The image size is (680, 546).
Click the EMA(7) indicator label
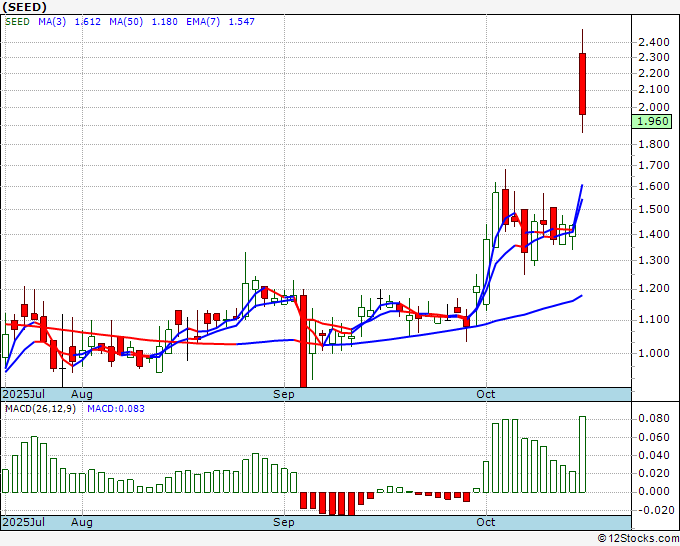pos(203,22)
